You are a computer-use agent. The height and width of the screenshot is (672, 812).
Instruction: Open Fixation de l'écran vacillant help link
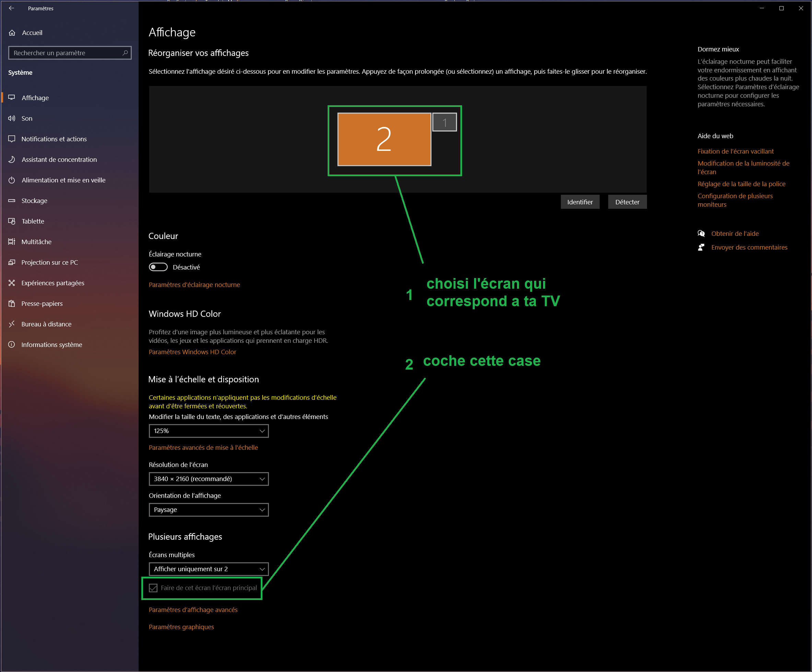(x=735, y=151)
